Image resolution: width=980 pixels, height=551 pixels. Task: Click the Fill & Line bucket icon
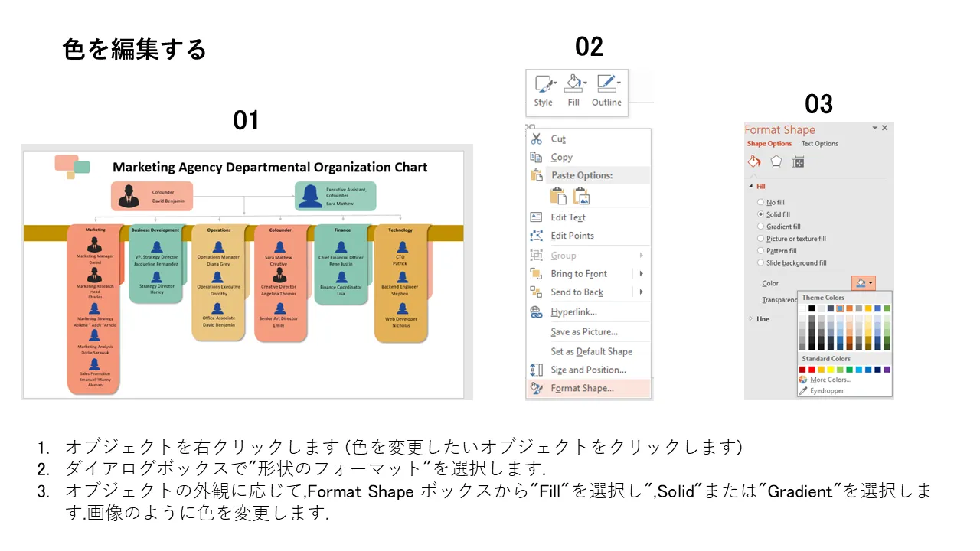pos(754,161)
